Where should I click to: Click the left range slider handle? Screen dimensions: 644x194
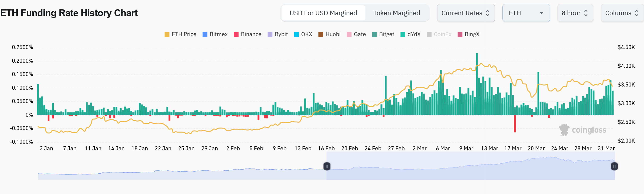point(327,166)
